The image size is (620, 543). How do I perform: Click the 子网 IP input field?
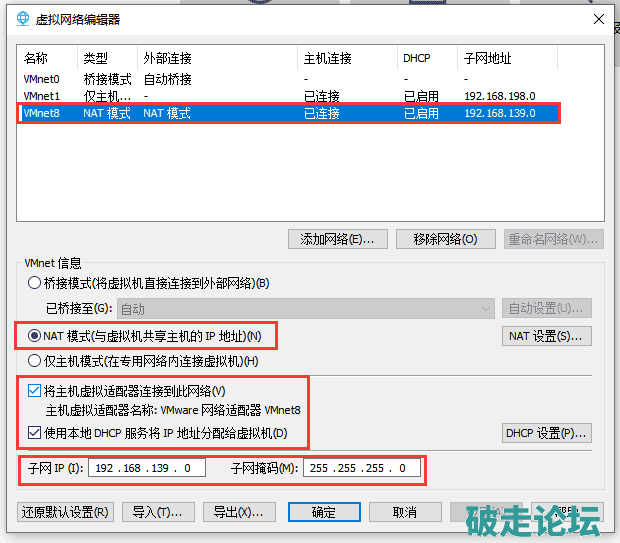tap(147, 468)
